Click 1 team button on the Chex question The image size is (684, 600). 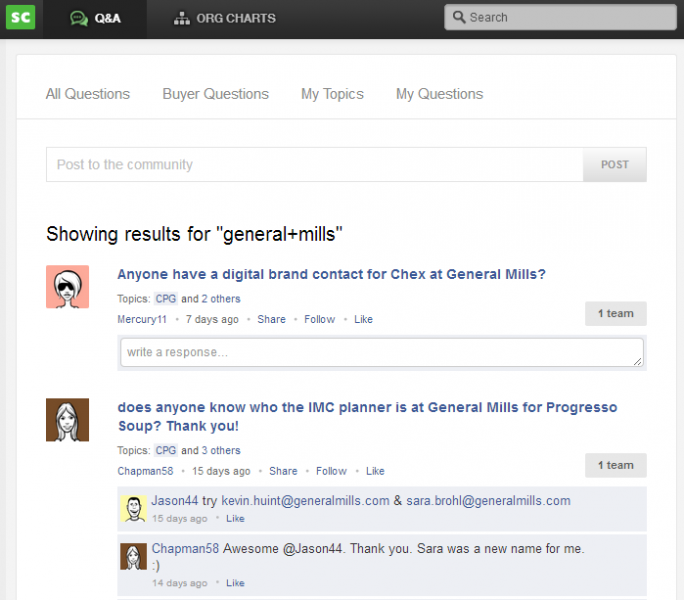[616, 313]
